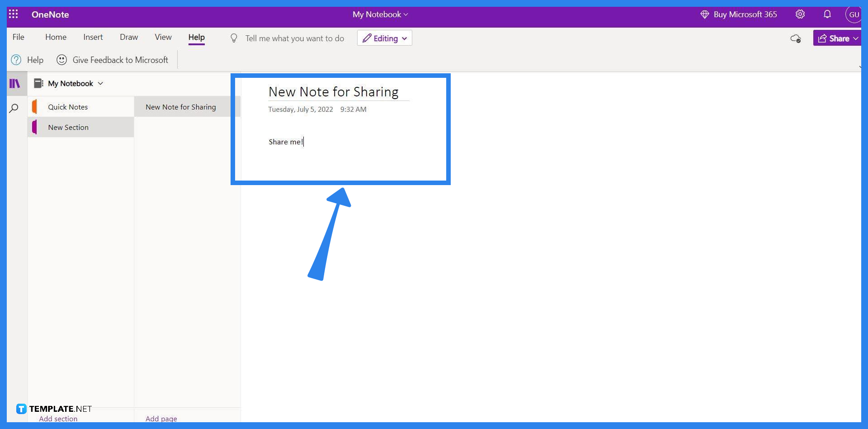Click the cloud sync status icon
Image resolution: width=868 pixels, height=429 pixels.
click(796, 38)
